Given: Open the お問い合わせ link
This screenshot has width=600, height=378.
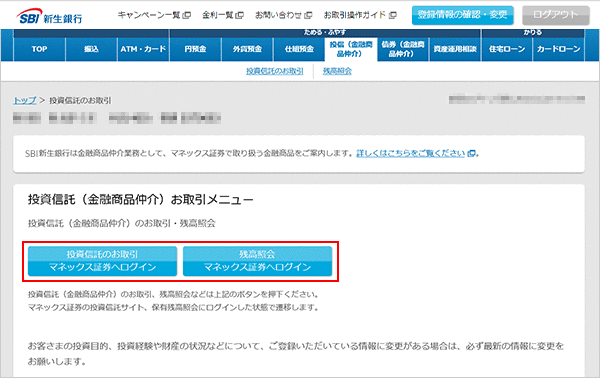Looking at the screenshot, I should [284, 15].
